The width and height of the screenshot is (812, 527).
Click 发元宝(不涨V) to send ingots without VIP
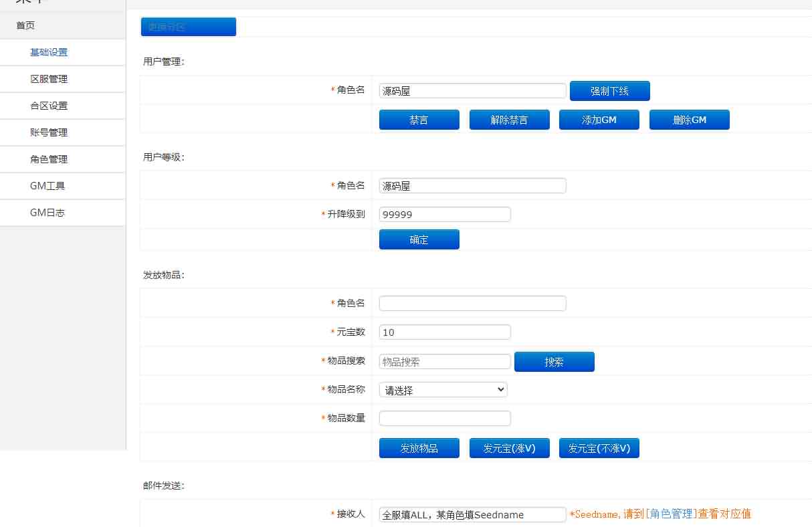(x=599, y=447)
